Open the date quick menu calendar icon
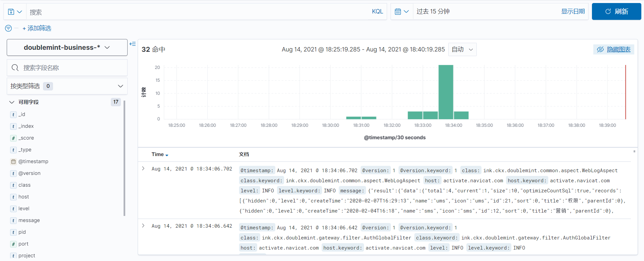 pos(402,11)
